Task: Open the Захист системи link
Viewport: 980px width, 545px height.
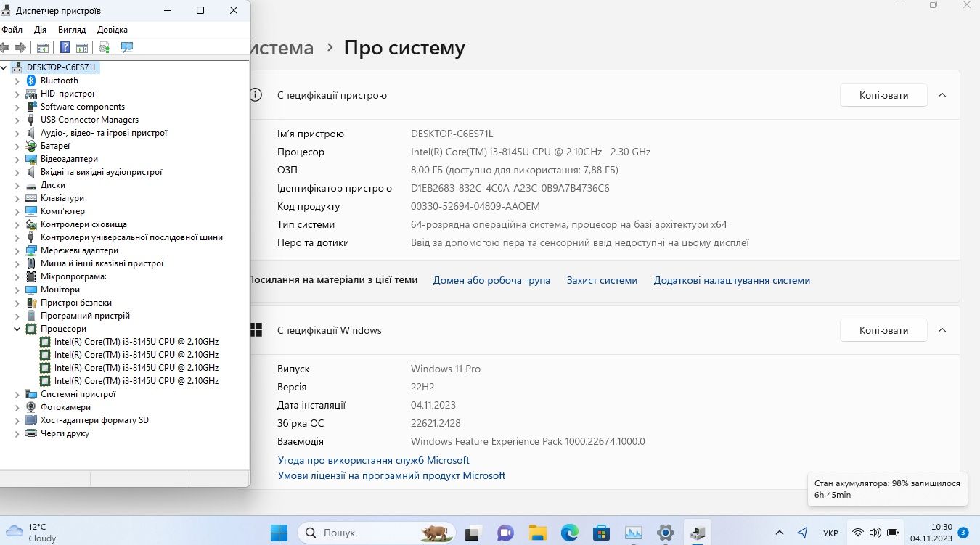Action: [602, 280]
